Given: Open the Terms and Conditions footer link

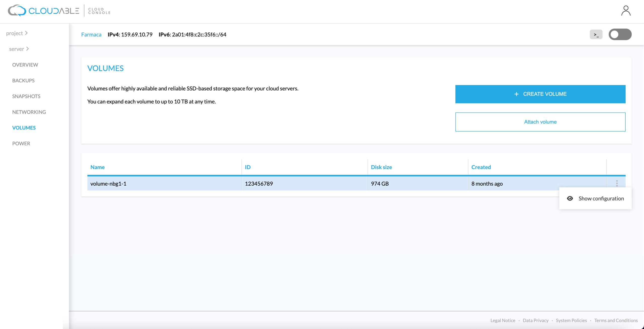Looking at the screenshot, I should (616, 320).
